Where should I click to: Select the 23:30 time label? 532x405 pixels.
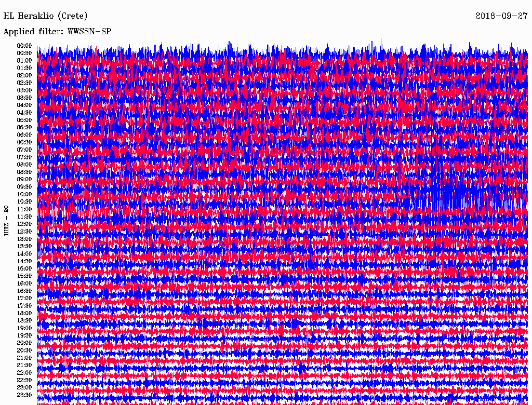click(x=24, y=395)
